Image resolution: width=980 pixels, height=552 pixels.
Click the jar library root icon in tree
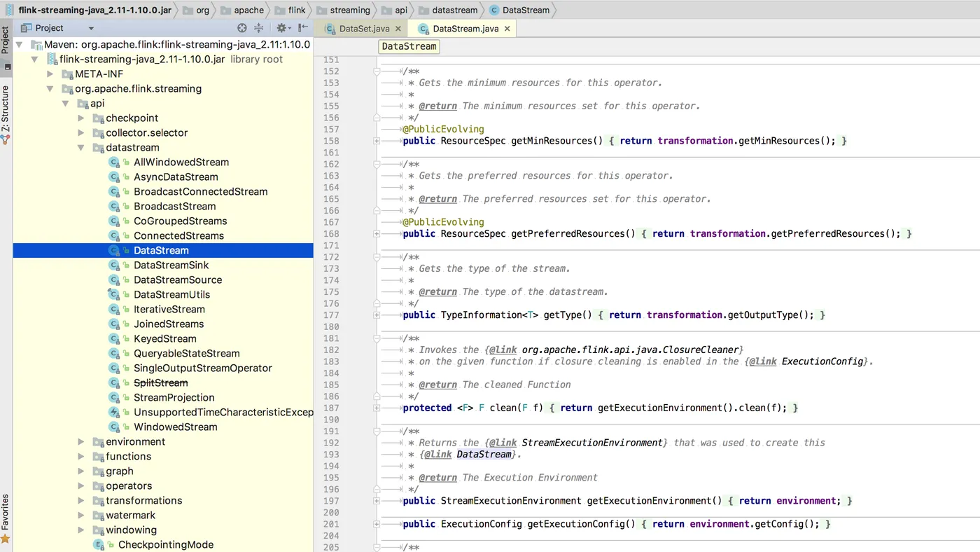point(52,59)
